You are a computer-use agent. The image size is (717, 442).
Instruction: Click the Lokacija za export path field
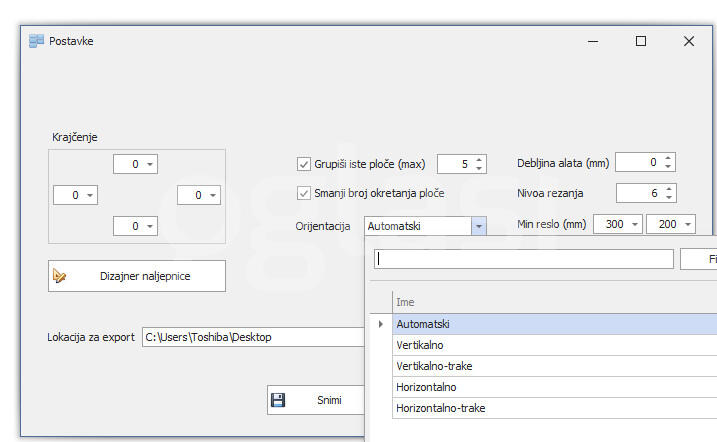click(x=253, y=337)
